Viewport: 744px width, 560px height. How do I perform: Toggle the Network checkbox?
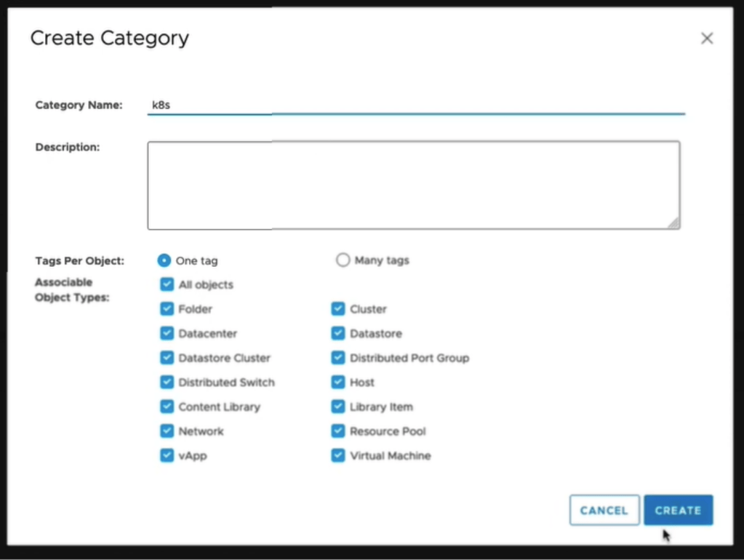tap(167, 431)
